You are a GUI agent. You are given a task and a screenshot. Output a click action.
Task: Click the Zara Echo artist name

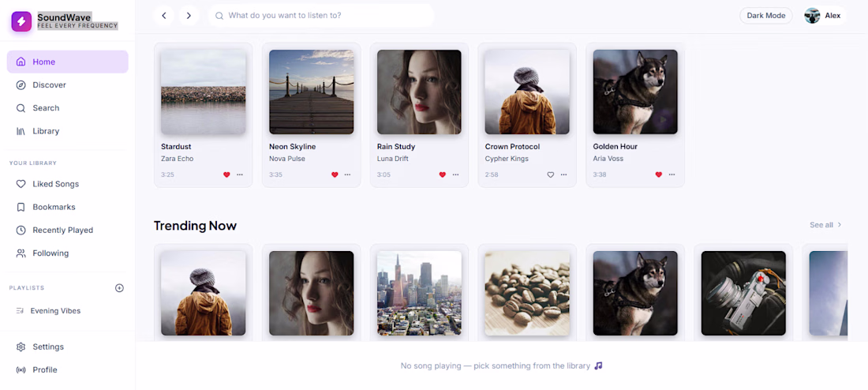177,159
